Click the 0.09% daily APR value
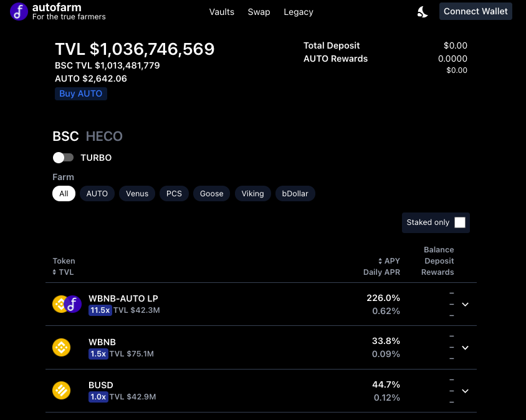Image resolution: width=526 pixels, height=420 pixels. [x=386, y=354]
